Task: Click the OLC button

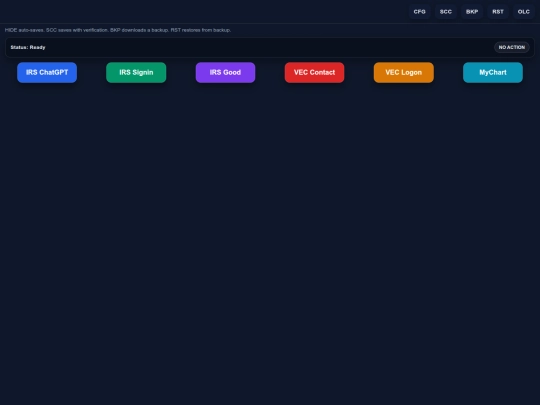Action: [x=523, y=12]
